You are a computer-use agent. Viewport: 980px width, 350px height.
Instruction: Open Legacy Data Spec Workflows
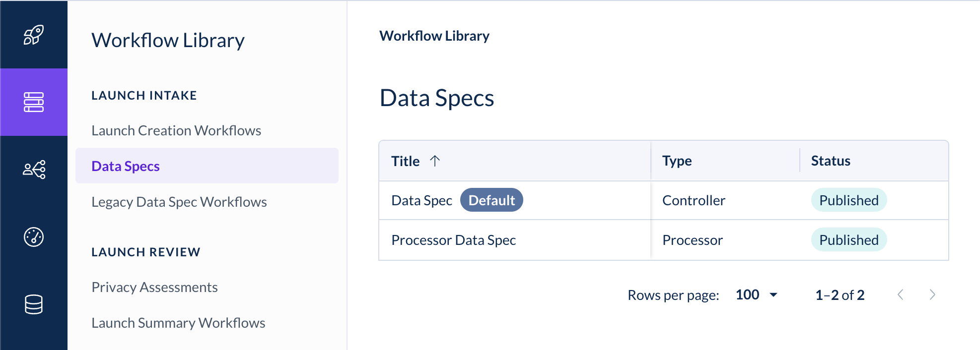pyautogui.click(x=179, y=202)
